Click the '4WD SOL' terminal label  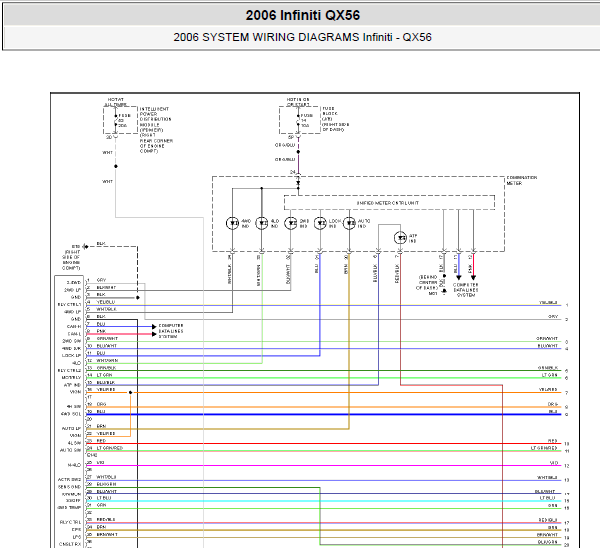point(71,414)
